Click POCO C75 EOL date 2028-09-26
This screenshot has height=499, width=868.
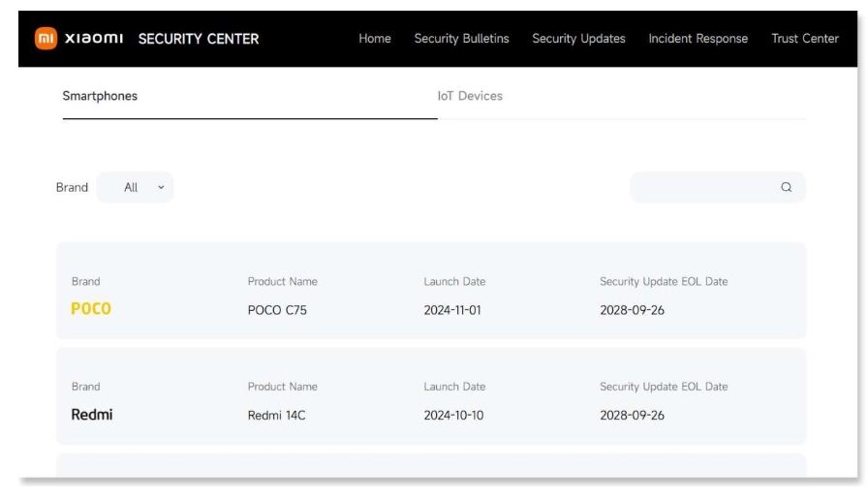point(633,310)
